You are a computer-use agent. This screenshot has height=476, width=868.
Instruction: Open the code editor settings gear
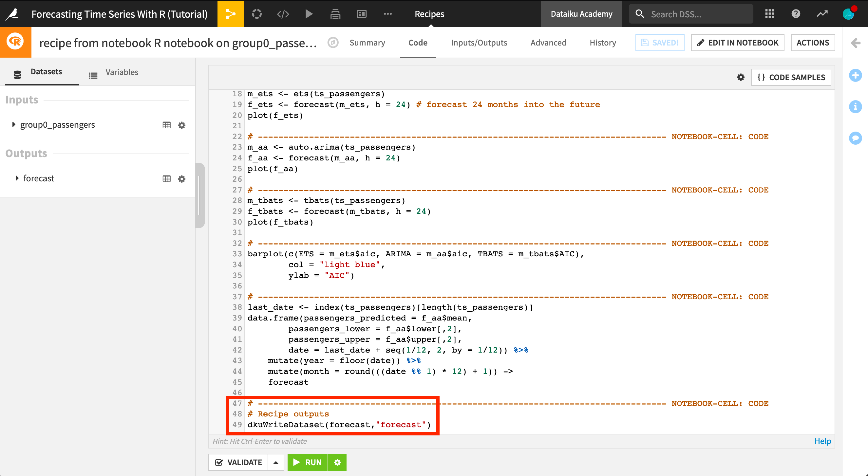pyautogui.click(x=741, y=77)
